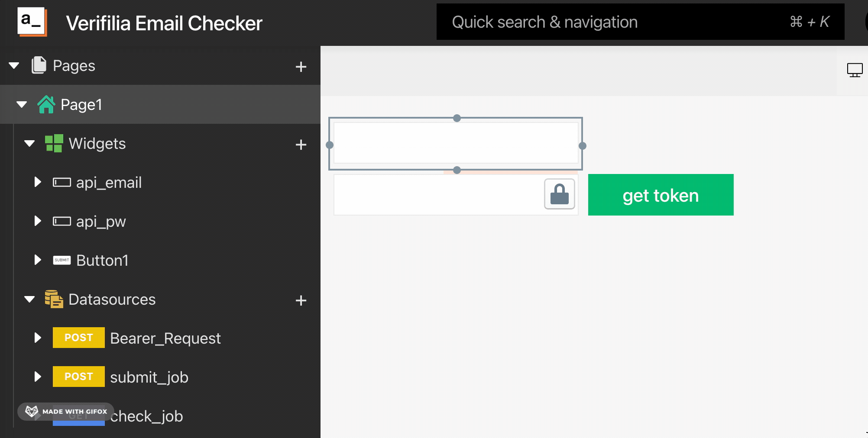Image resolution: width=868 pixels, height=438 pixels.
Task: Click the lock icon in password field
Action: click(559, 194)
